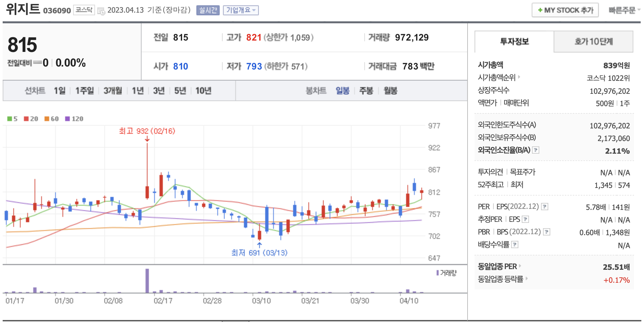The image size is (644, 322).
Task: Select the 주봉 weekly candle chart
Action: tap(366, 90)
